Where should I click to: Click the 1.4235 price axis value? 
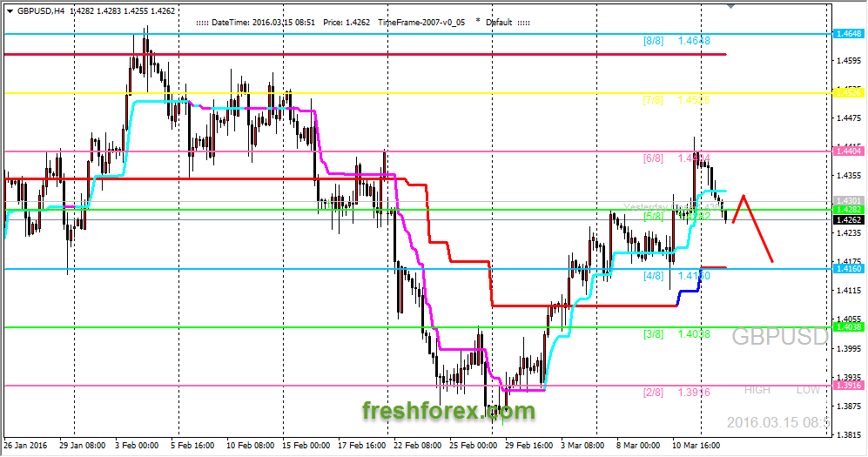(x=849, y=233)
